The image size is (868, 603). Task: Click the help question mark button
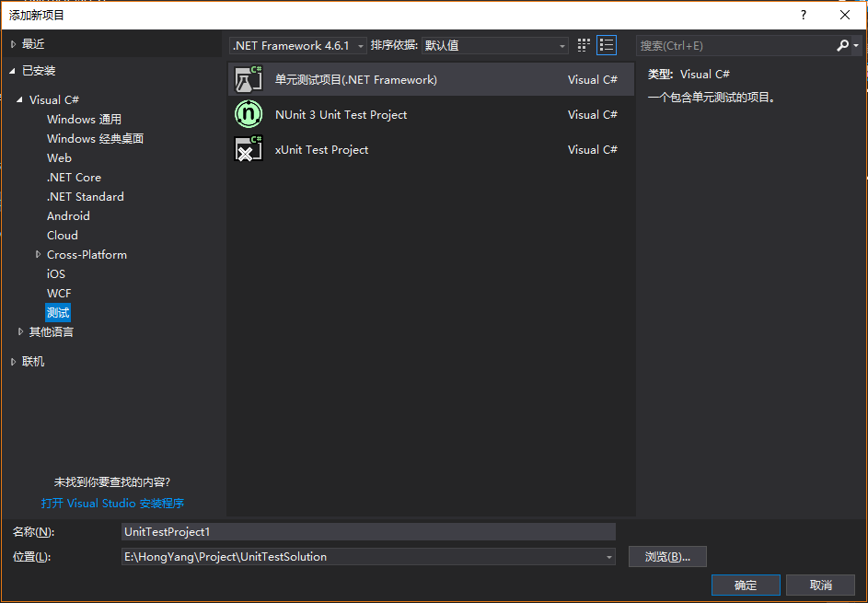coord(804,15)
